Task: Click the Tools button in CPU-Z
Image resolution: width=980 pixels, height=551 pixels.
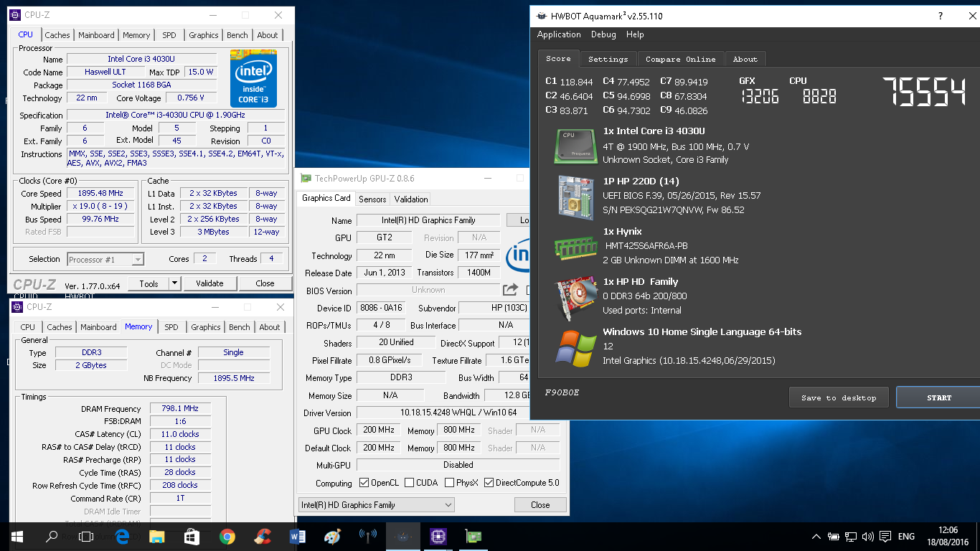Action: pyautogui.click(x=149, y=283)
